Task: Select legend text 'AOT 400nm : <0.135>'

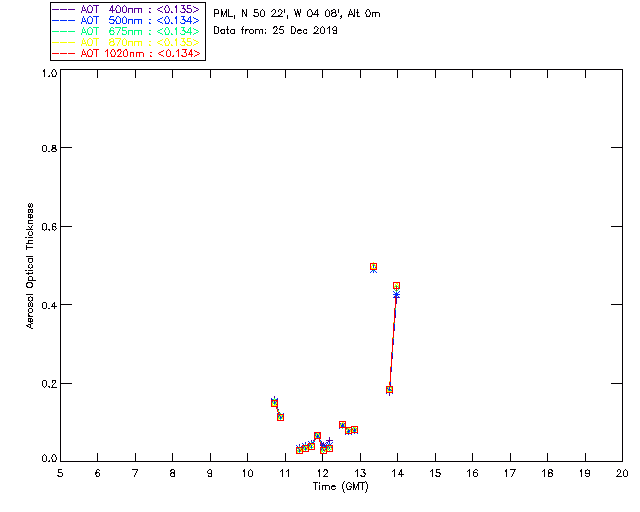Action: tap(140, 9)
